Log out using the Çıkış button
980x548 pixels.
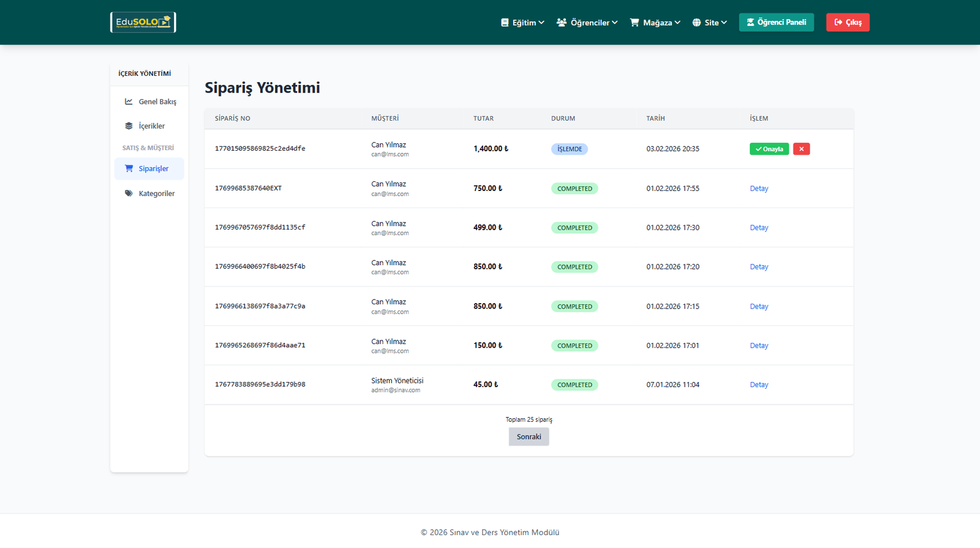[848, 23]
